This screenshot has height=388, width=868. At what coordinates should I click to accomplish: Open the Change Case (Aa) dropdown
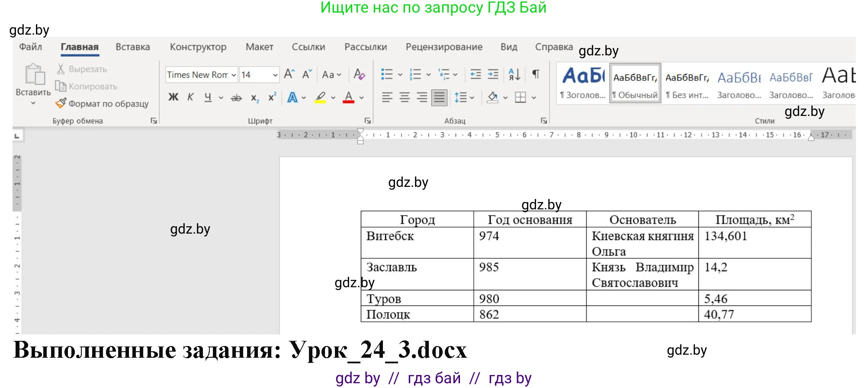[x=332, y=75]
